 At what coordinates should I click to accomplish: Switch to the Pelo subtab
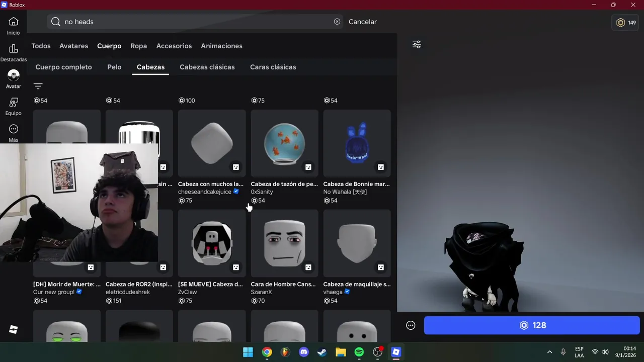114,67
